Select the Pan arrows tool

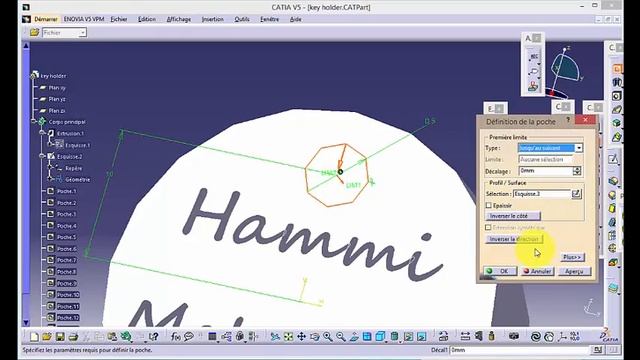click(301, 337)
